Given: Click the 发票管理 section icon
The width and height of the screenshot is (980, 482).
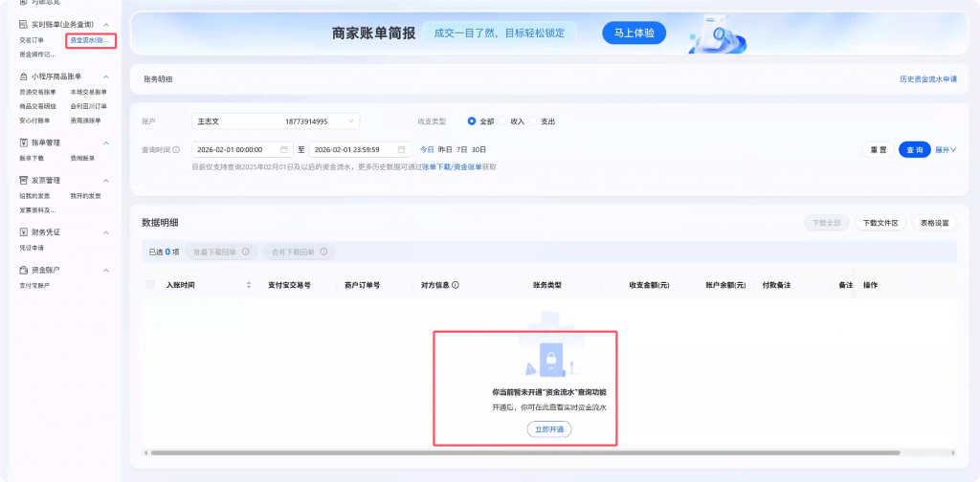Looking at the screenshot, I should [24, 180].
